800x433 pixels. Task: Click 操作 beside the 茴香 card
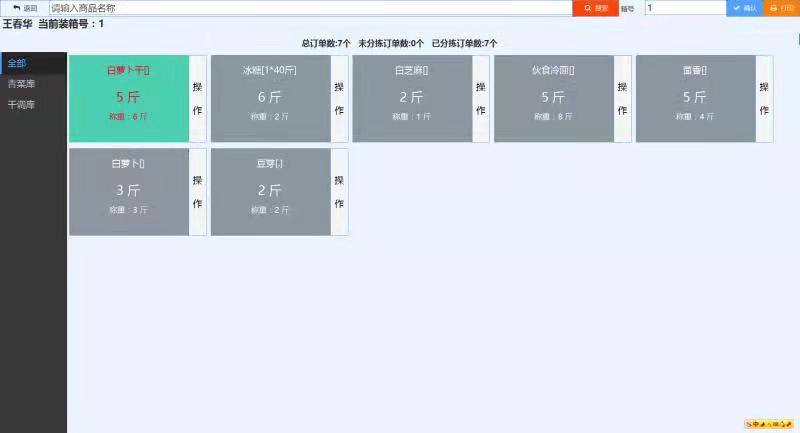[764, 98]
